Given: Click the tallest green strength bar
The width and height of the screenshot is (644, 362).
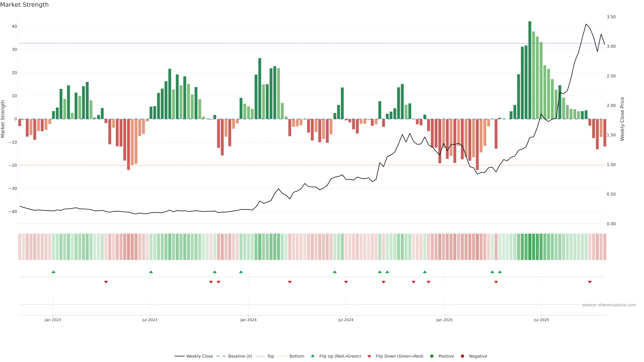Looking at the screenshot, I should (x=530, y=70).
